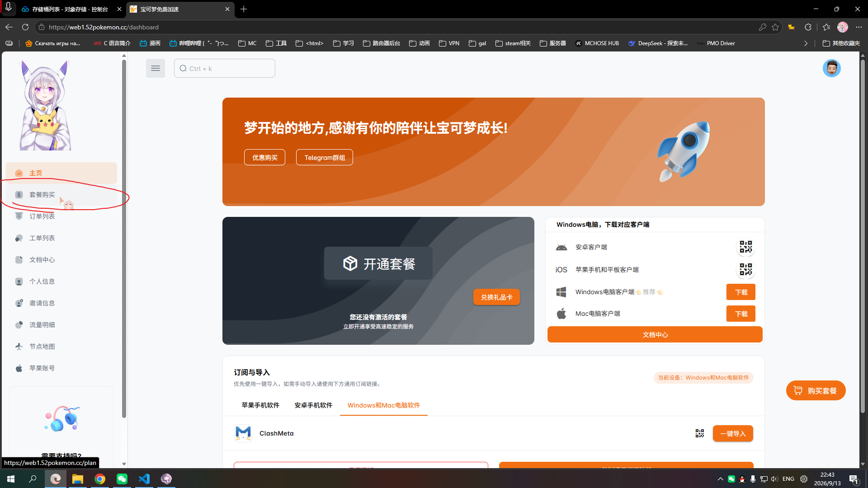Viewport: 868px width, 488px height.
Task: Switch to 苹果手机软件 tab
Action: (260, 405)
